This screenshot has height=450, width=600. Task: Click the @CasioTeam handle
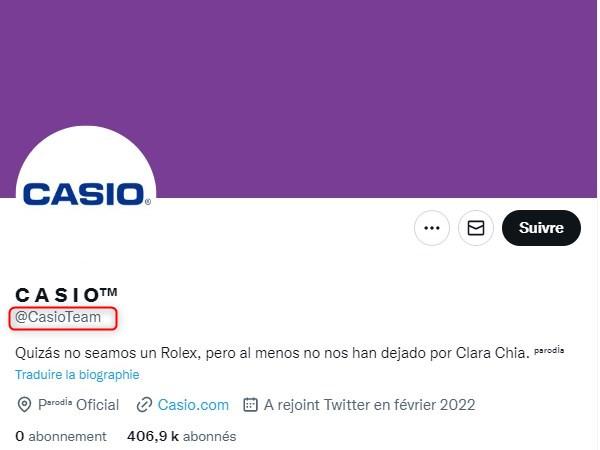pyautogui.click(x=58, y=317)
